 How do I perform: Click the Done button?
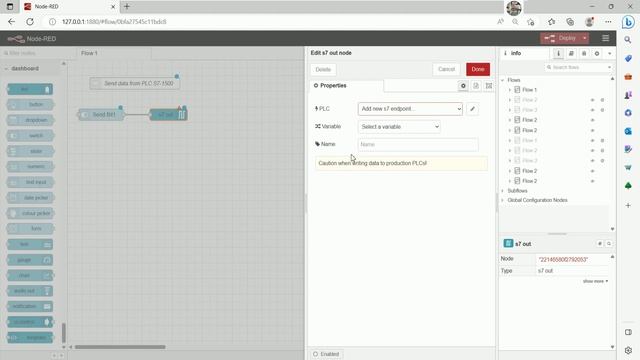pos(478,69)
